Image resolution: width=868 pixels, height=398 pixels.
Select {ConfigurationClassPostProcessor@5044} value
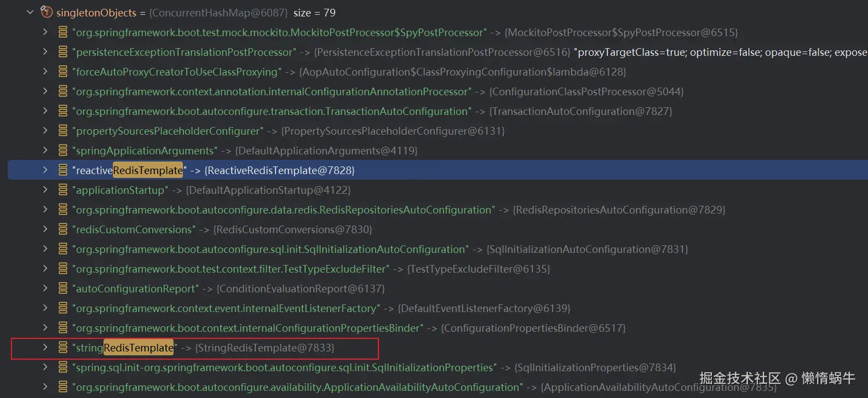587,91
